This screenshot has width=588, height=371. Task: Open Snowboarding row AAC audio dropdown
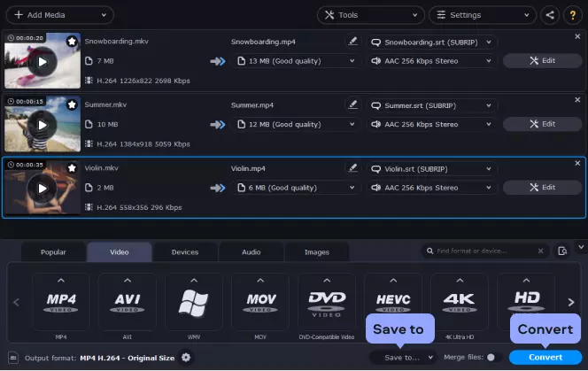tap(431, 61)
